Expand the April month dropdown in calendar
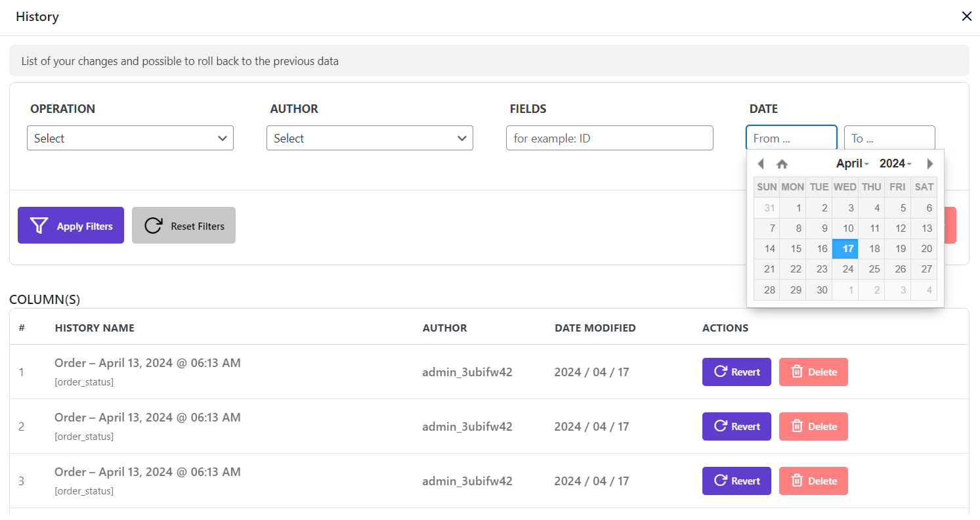 point(852,163)
